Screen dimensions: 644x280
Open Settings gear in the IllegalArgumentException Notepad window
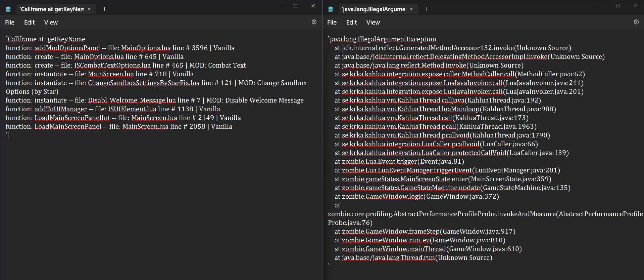[x=636, y=22]
